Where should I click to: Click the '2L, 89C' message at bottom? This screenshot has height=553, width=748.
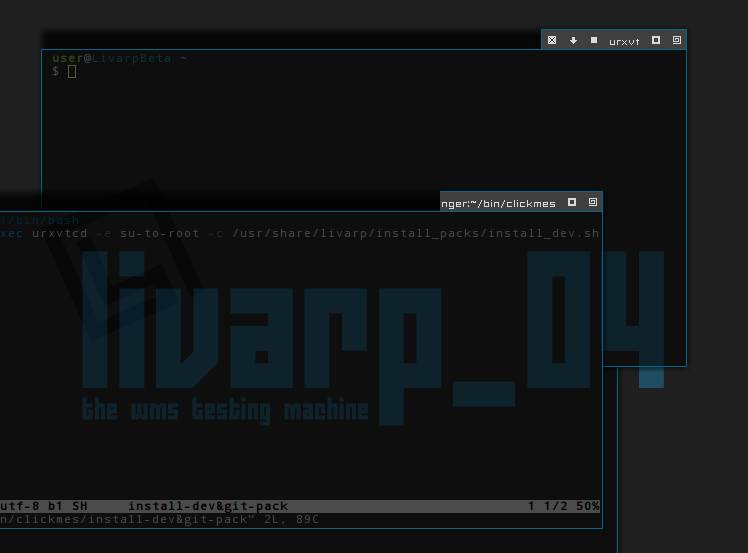coord(291,519)
